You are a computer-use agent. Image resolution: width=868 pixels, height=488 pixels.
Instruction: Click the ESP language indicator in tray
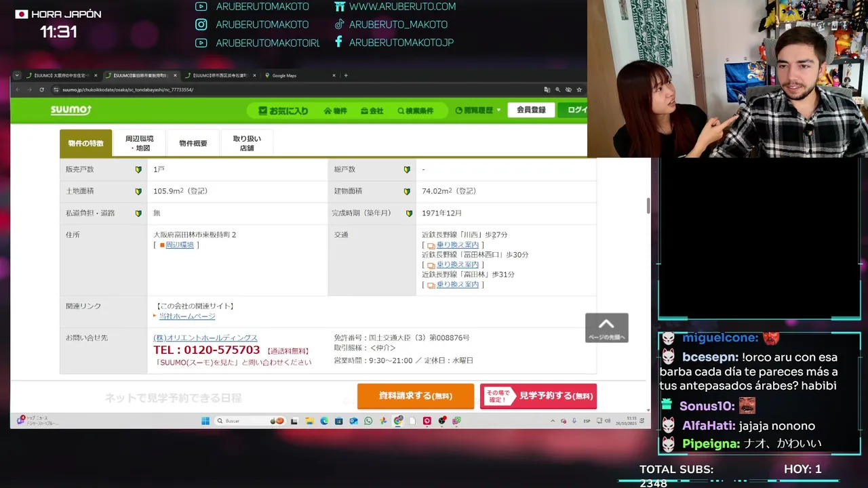[587, 422]
